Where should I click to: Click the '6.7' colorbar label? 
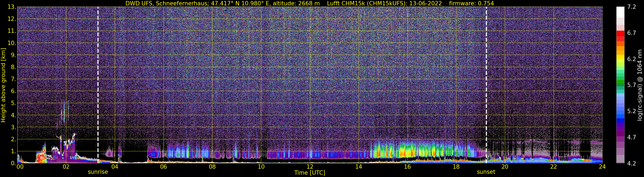coord(632,33)
